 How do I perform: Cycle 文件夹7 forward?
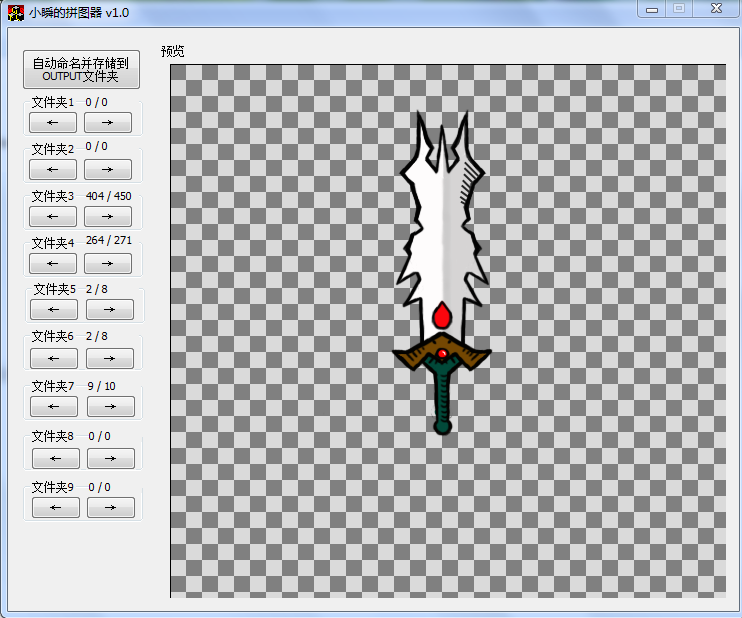tap(111, 406)
